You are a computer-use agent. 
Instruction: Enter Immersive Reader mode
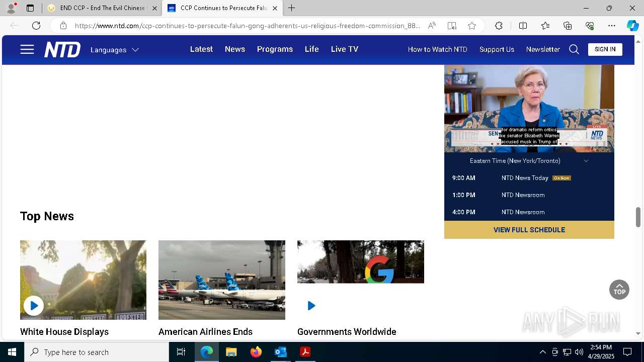[452, 26]
